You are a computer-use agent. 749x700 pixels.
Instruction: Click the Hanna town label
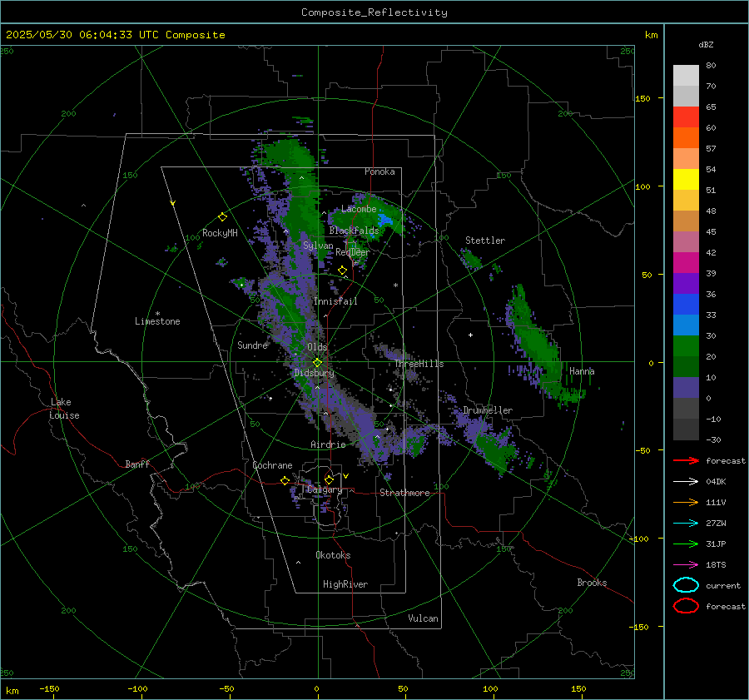click(582, 371)
